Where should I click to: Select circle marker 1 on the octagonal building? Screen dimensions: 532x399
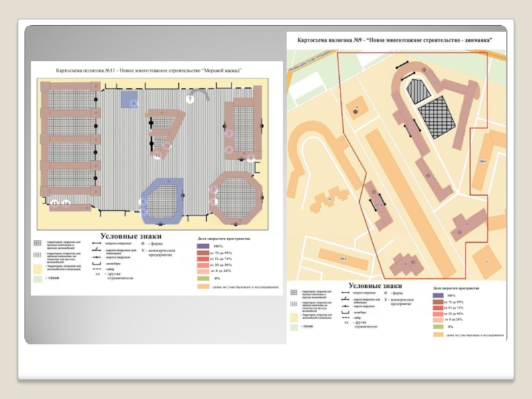point(213,202)
